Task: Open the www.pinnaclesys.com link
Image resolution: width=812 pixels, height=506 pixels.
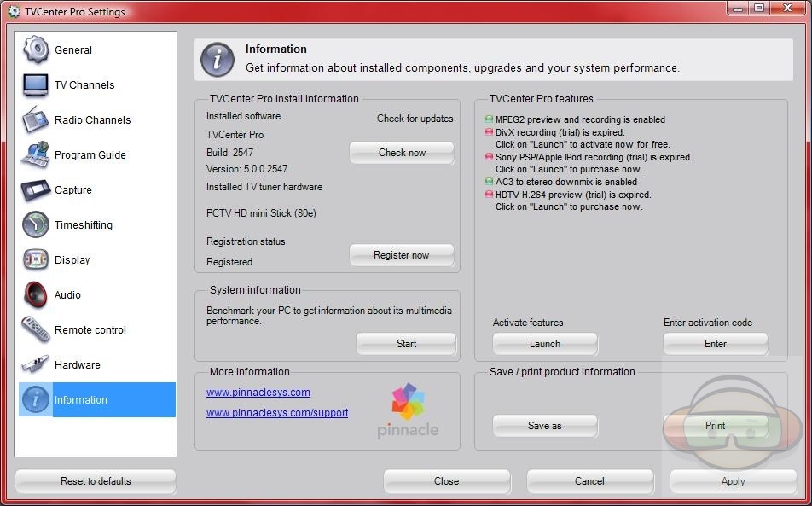Action: pos(258,393)
